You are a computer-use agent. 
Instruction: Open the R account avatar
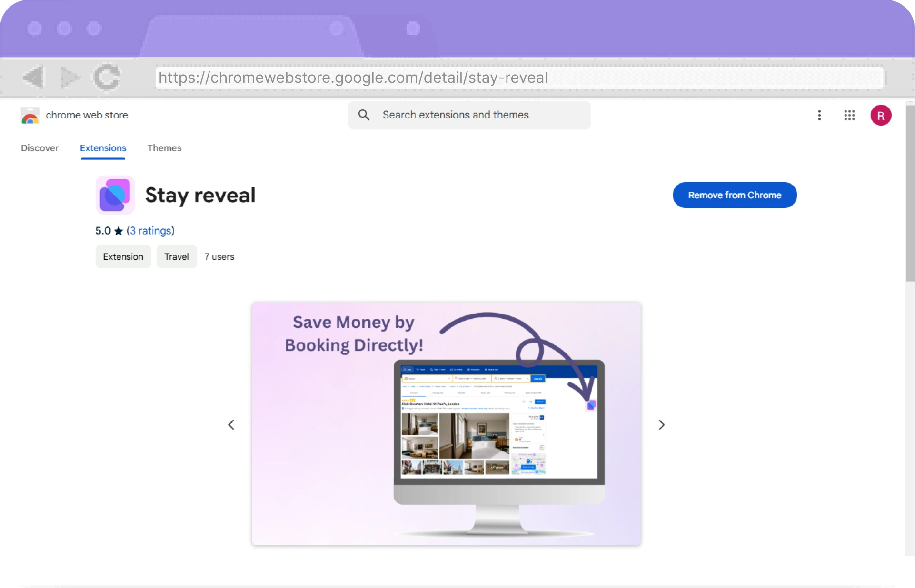[881, 115]
